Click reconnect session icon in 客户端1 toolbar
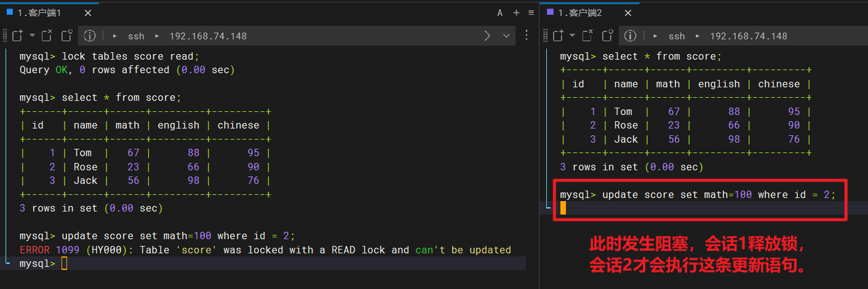868x289 pixels. [66, 36]
